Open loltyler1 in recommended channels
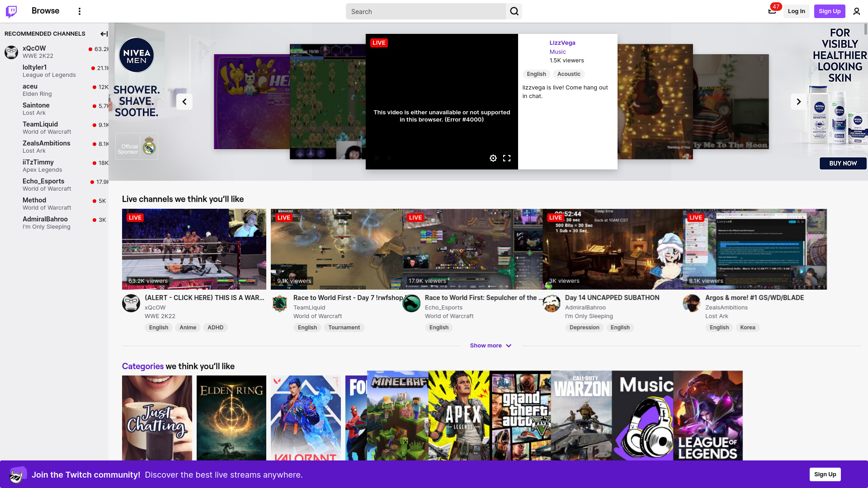This screenshot has width=868, height=488. [54, 71]
